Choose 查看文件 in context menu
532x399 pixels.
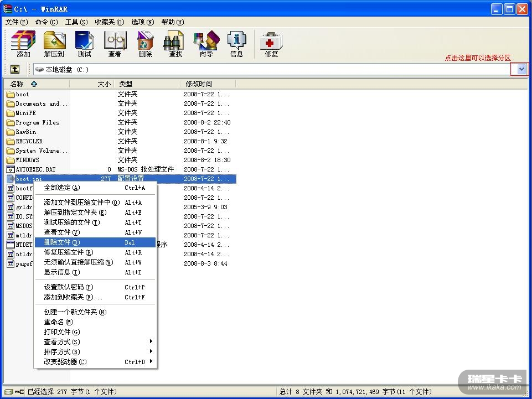pyautogui.click(x=95, y=232)
